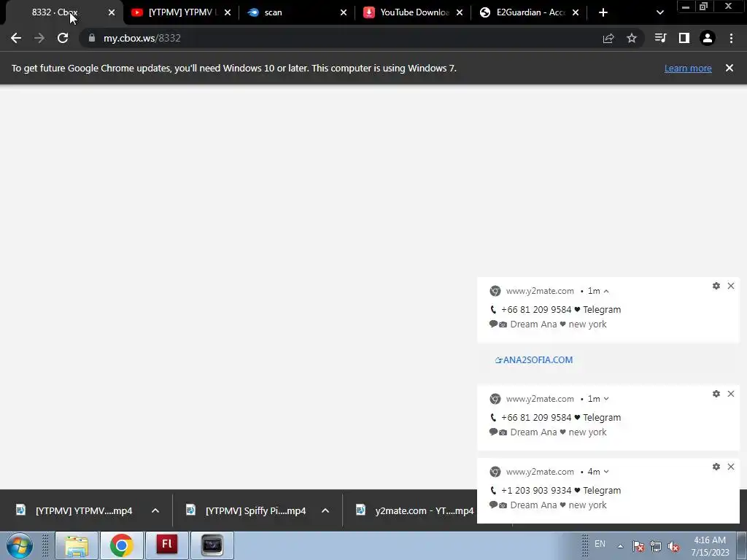The image size is (747, 560).
Task: Click the address bar URL
Action: pyautogui.click(x=142, y=38)
